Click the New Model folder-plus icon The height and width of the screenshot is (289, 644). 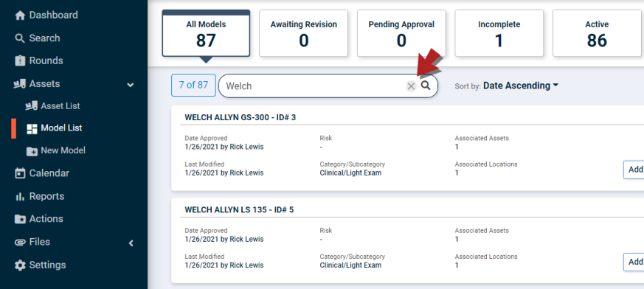tap(32, 150)
